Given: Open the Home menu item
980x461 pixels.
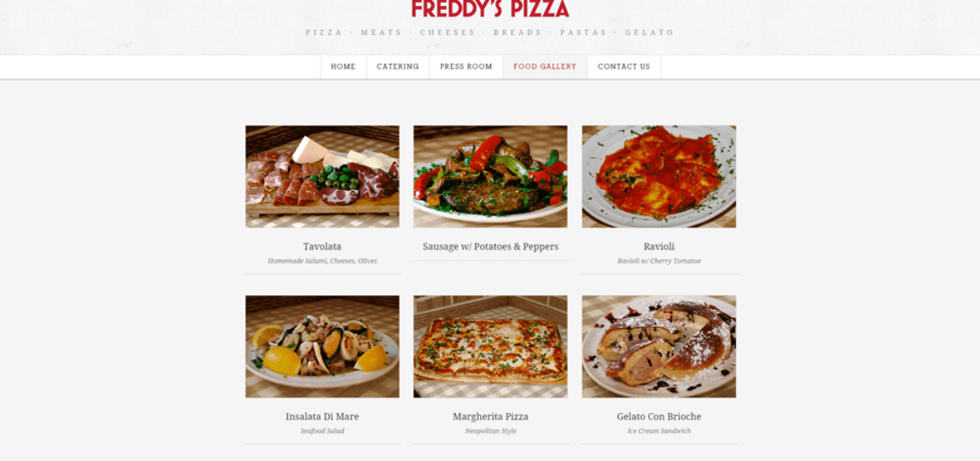Looking at the screenshot, I should 343,67.
